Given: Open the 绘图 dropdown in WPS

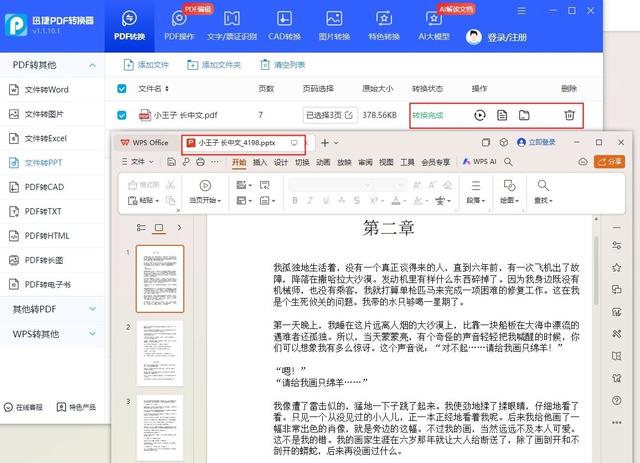Looking at the screenshot, I should point(509,192).
